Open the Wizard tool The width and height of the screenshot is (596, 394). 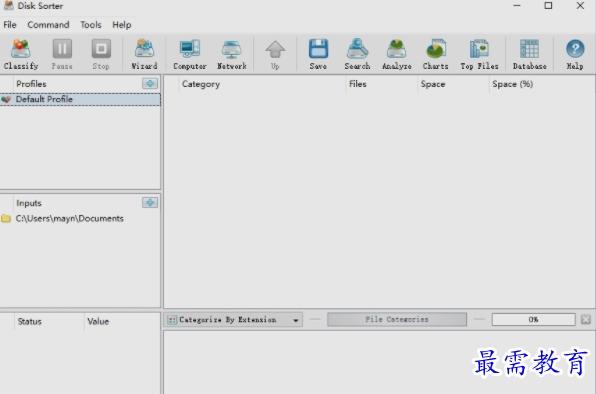click(144, 54)
